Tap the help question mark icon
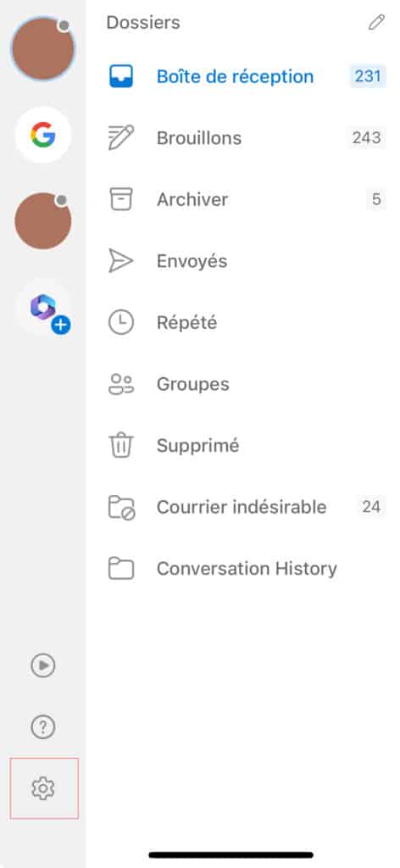400x868 pixels. point(43,726)
